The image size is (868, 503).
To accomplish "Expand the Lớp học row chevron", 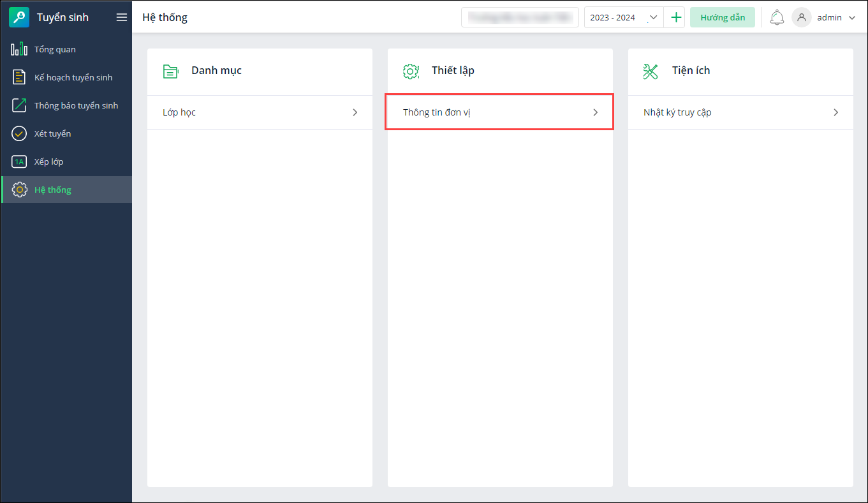I will click(355, 112).
